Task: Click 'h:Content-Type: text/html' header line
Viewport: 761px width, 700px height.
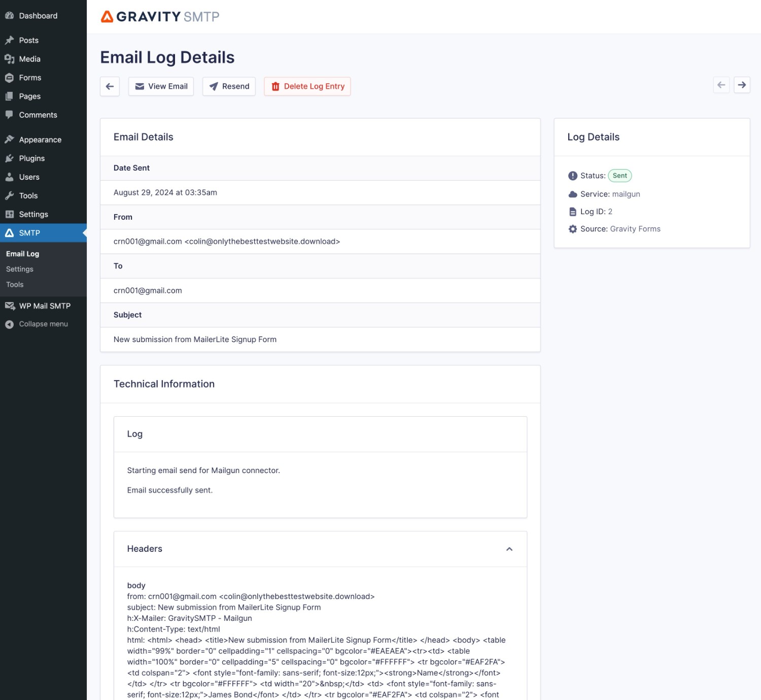Action: (174, 629)
